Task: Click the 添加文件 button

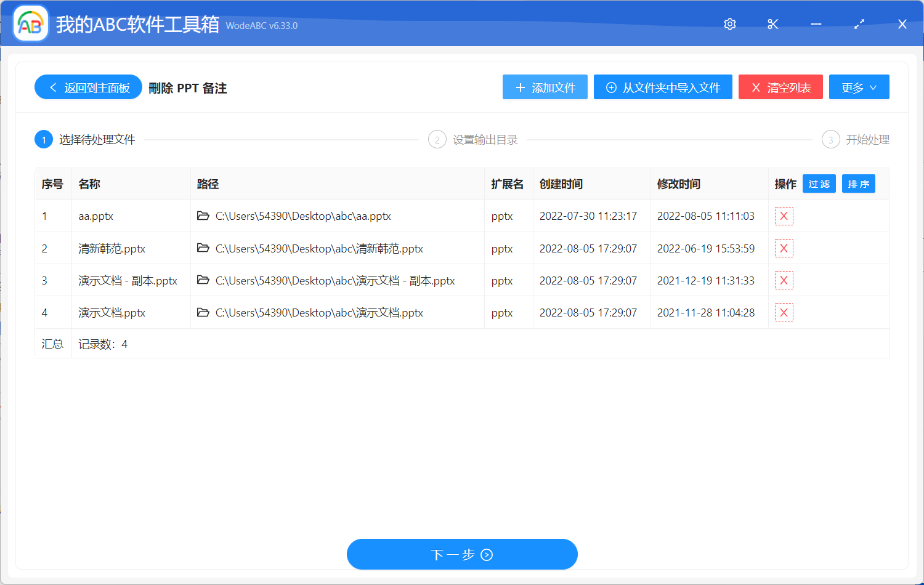Action: [x=545, y=87]
